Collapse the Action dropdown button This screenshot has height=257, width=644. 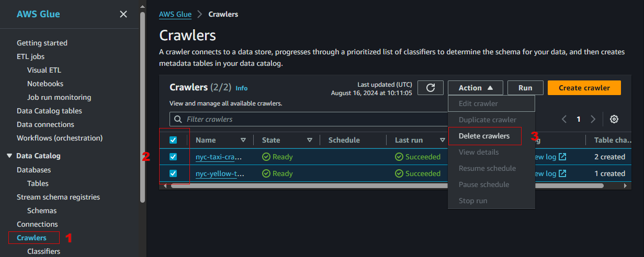pos(476,88)
